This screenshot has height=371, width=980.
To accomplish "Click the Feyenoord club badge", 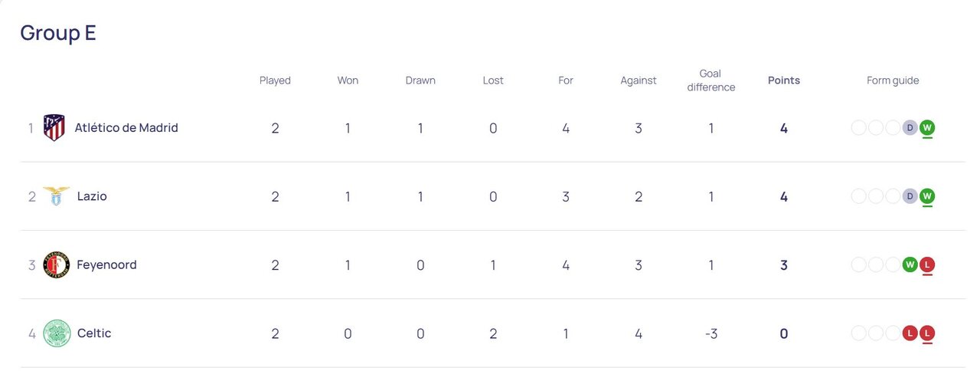I will tap(56, 264).
